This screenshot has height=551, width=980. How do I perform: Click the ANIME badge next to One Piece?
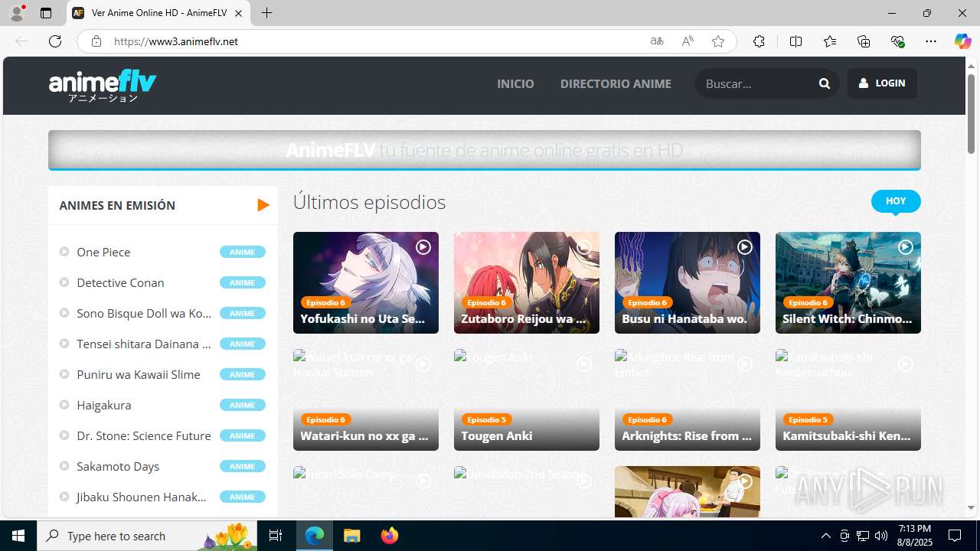tap(243, 252)
